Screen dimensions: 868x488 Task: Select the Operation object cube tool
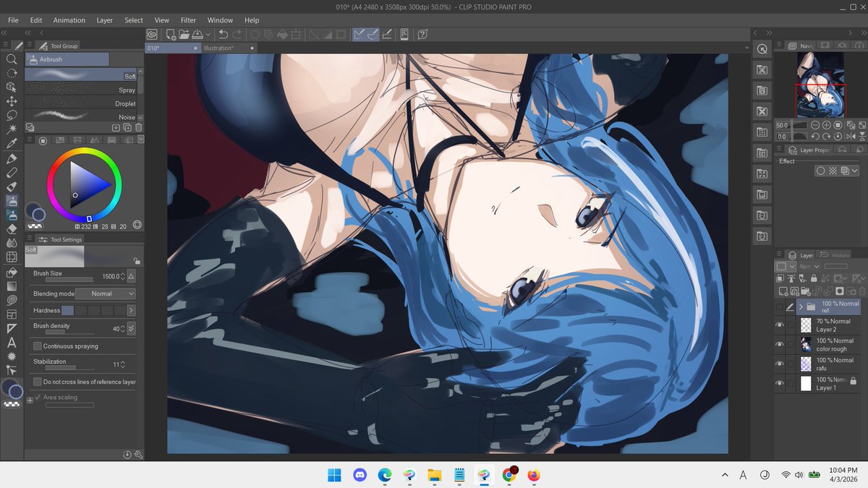point(12,87)
